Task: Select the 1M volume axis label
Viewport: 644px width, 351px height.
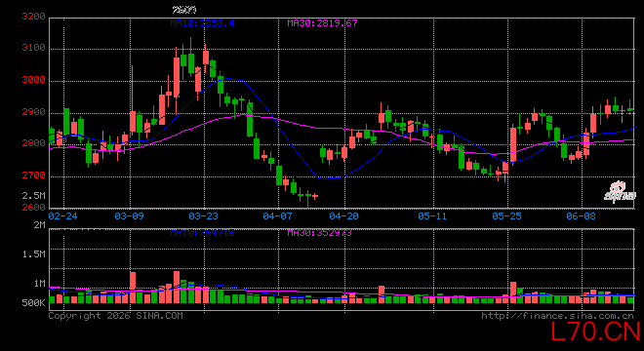Action: click(39, 284)
